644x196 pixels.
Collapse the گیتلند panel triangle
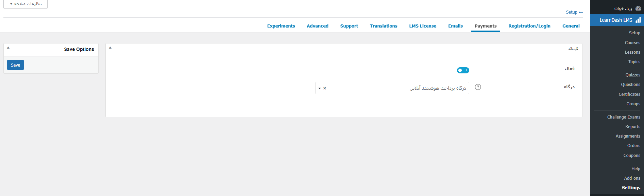110,48
